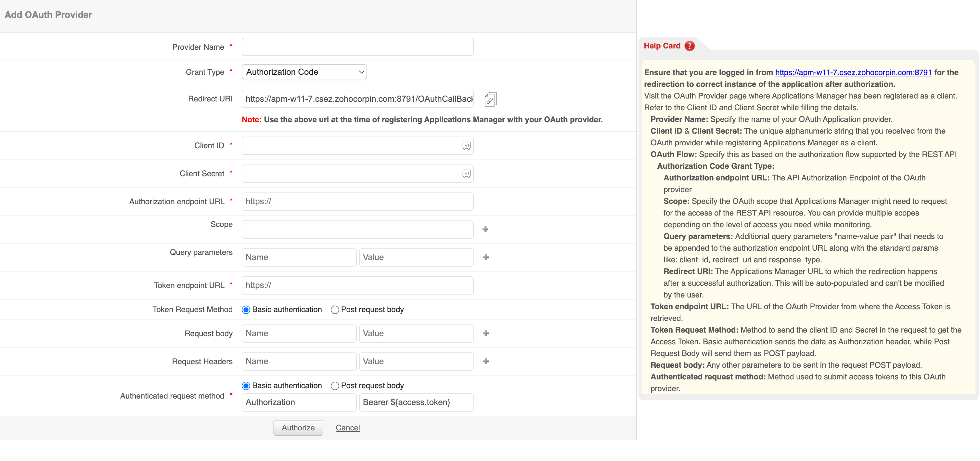Click the Request Headers Name field

(299, 361)
